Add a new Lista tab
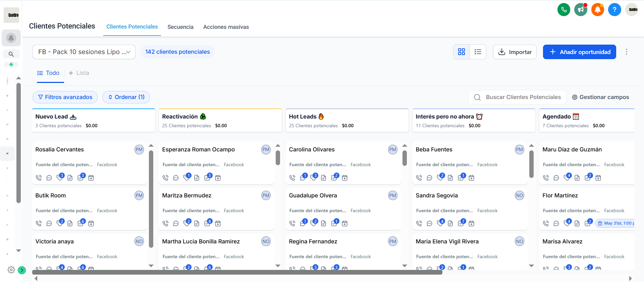Screen dimensions: 644x282 (x=79, y=73)
